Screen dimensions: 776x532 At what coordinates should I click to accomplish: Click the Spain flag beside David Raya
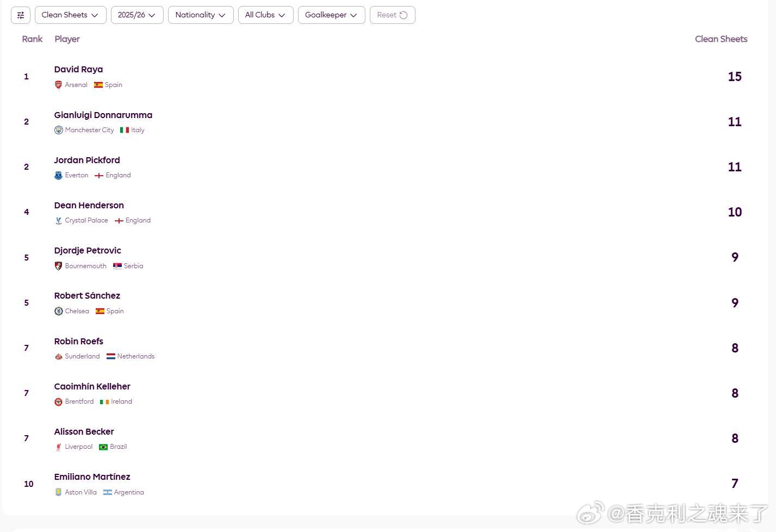point(98,85)
